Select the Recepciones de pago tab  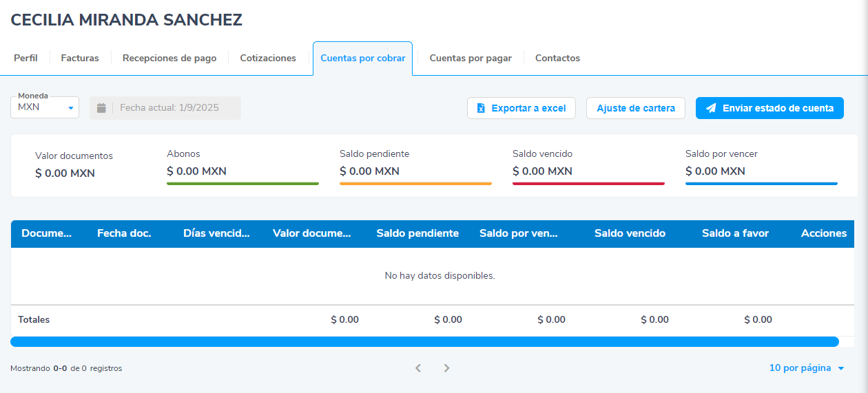click(169, 59)
